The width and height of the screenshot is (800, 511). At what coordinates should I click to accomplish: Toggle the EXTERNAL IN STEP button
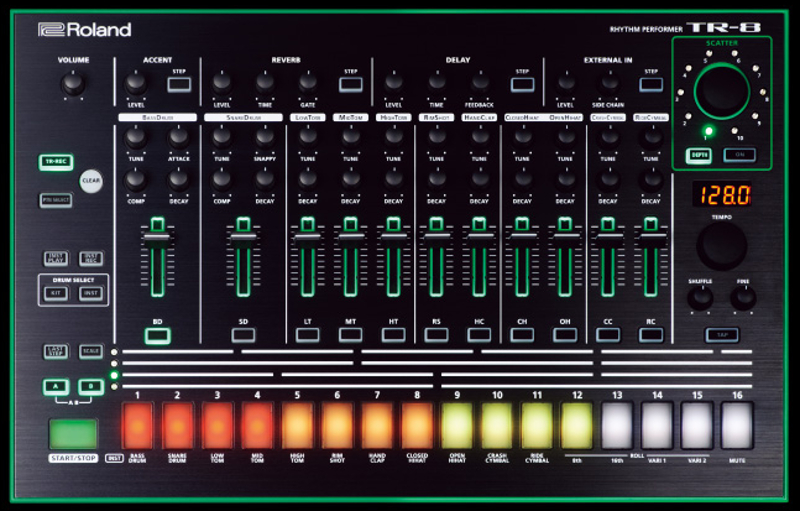point(651,84)
